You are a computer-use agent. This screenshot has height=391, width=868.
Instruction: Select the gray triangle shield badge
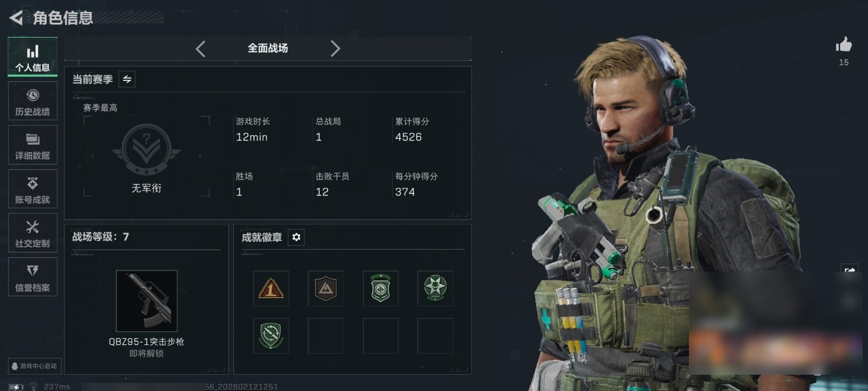pyautogui.click(x=325, y=288)
